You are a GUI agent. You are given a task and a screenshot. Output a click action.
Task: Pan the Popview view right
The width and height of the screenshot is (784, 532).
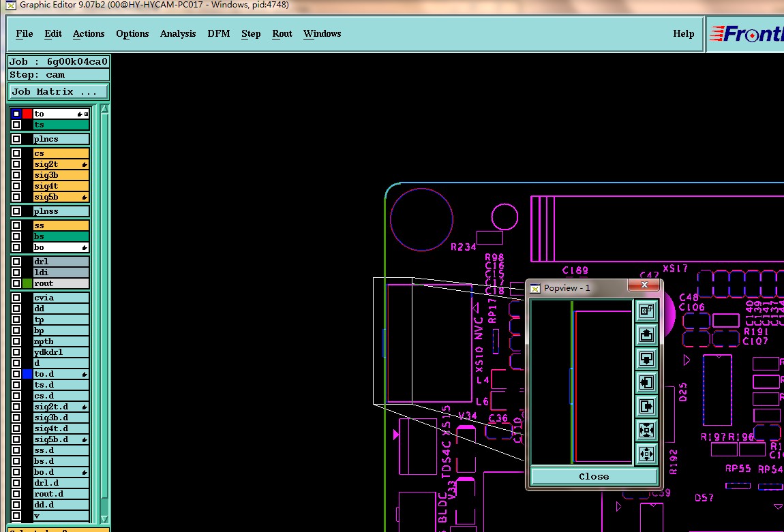[646, 406]
